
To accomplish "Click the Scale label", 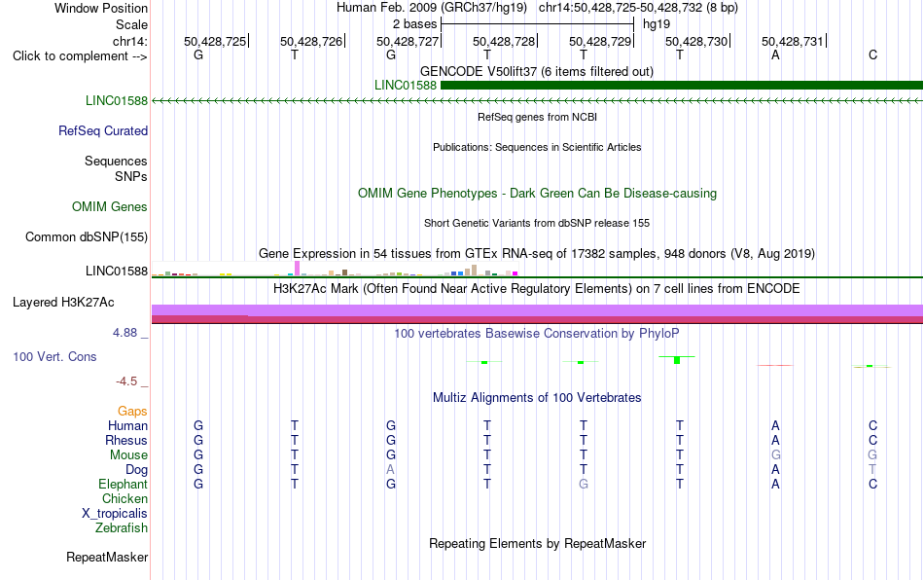I will pyautogui.click(x=132, y=24).
